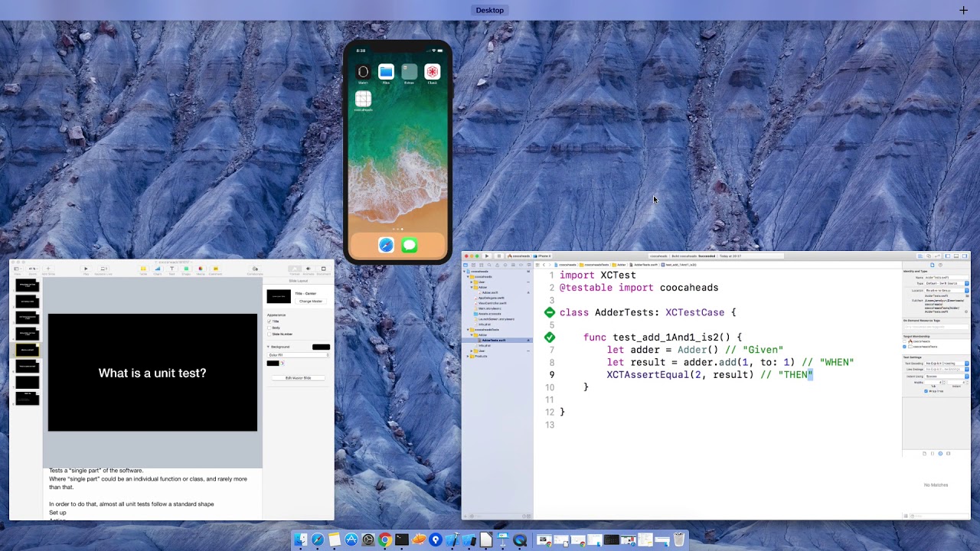Click the black fill color swatch in Keynote
This screenshot has height=551, width=980.
pyautogui.click(x=273, y=363)
